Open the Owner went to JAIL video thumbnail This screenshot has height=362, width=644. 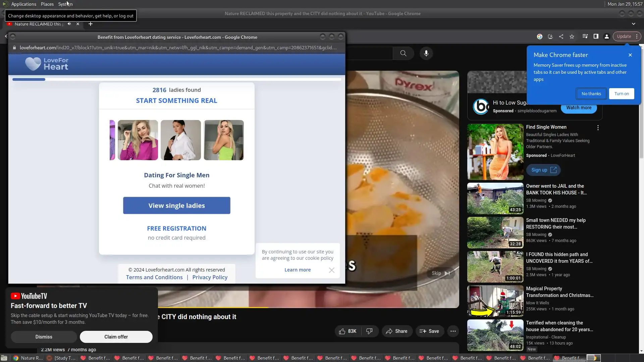click(x=495, y=198)
